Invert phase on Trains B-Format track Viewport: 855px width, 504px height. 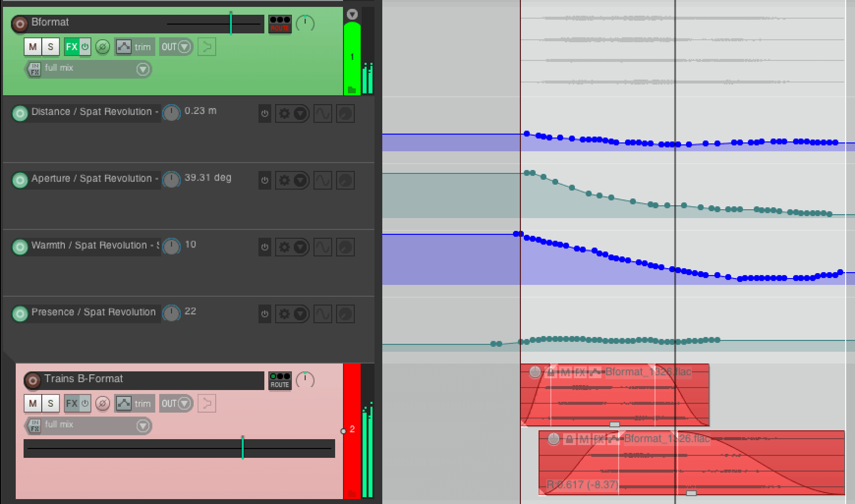pyautogui.click(x=102, y=404)
